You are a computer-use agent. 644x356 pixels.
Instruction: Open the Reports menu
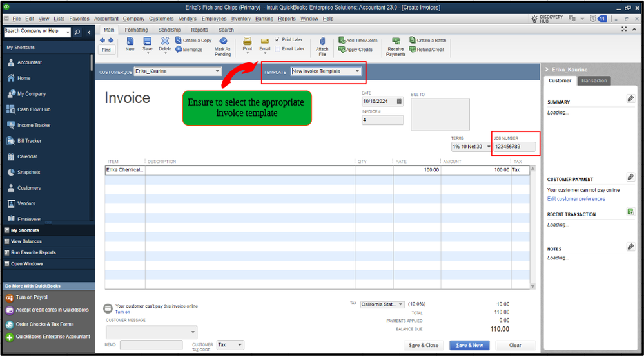point(287,19)
